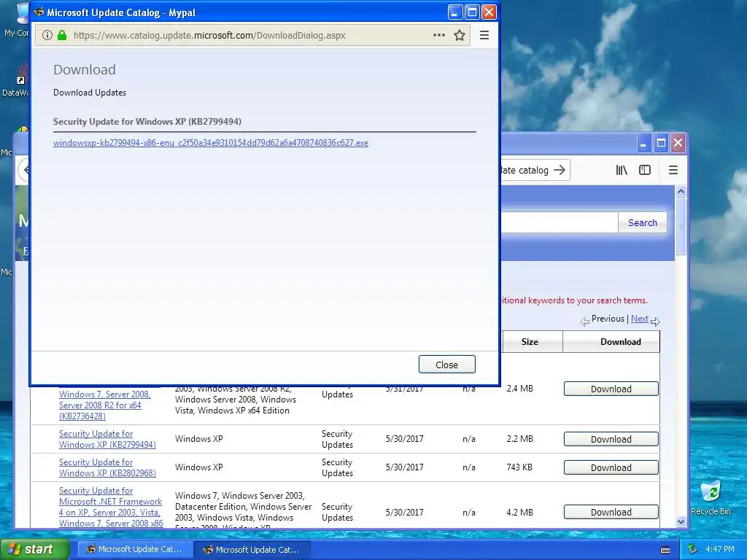Click the dialog URL address bar
The image size is (747, 560).
tap(252, 35)
